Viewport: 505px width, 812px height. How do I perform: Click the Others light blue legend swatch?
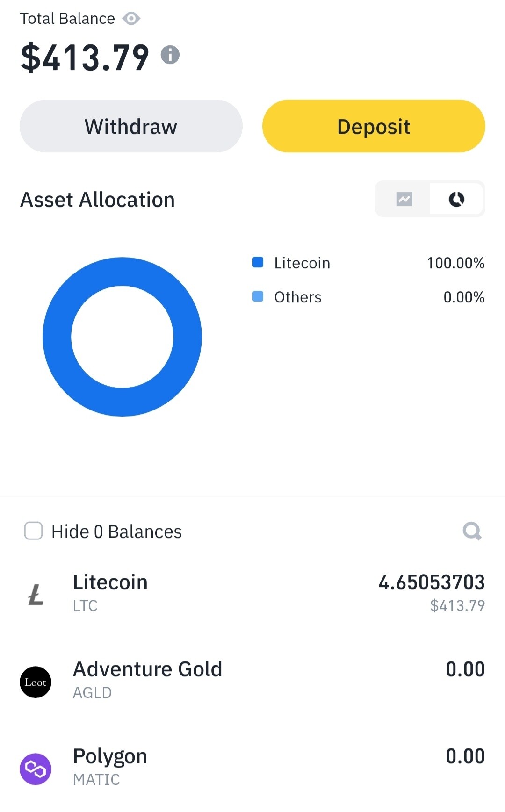click(x=258, y=296)
